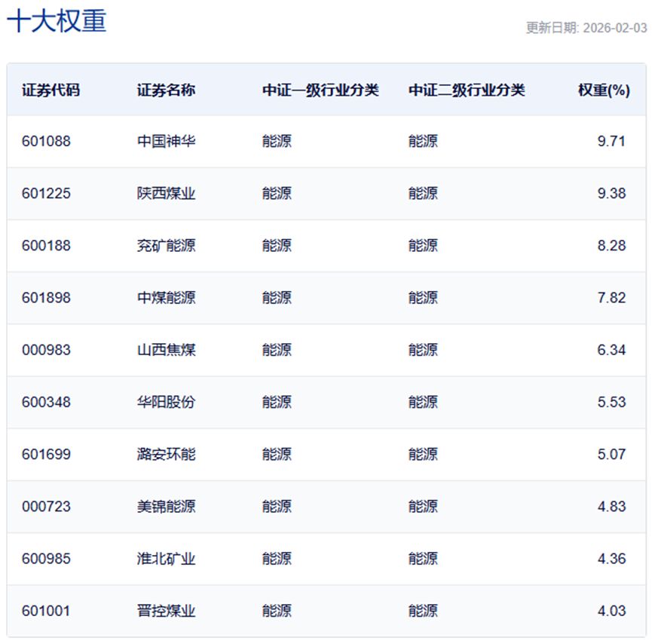Open stock 陕西煤业 details
The image size is (652, 644).
162,192
